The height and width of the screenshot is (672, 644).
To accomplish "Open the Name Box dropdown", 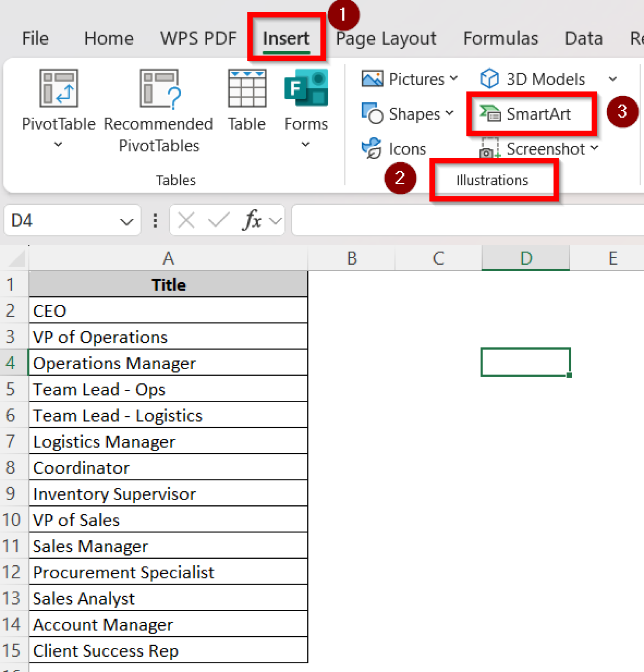I will click(126, 220).
